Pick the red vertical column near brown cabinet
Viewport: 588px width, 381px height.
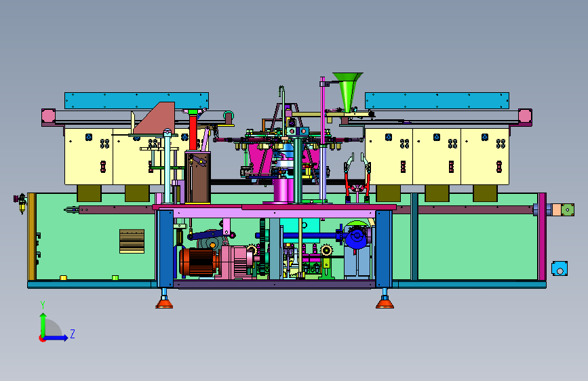pos(193,133)
